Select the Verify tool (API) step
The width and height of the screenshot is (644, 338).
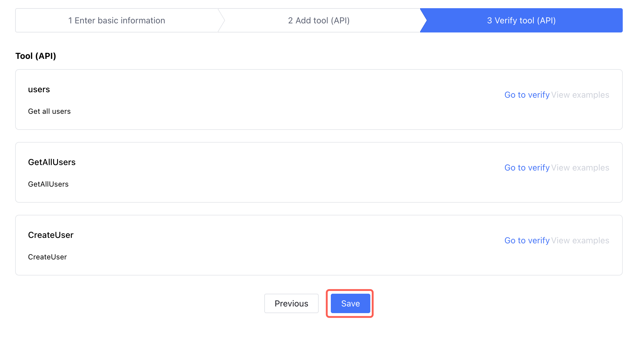point(521,21)
